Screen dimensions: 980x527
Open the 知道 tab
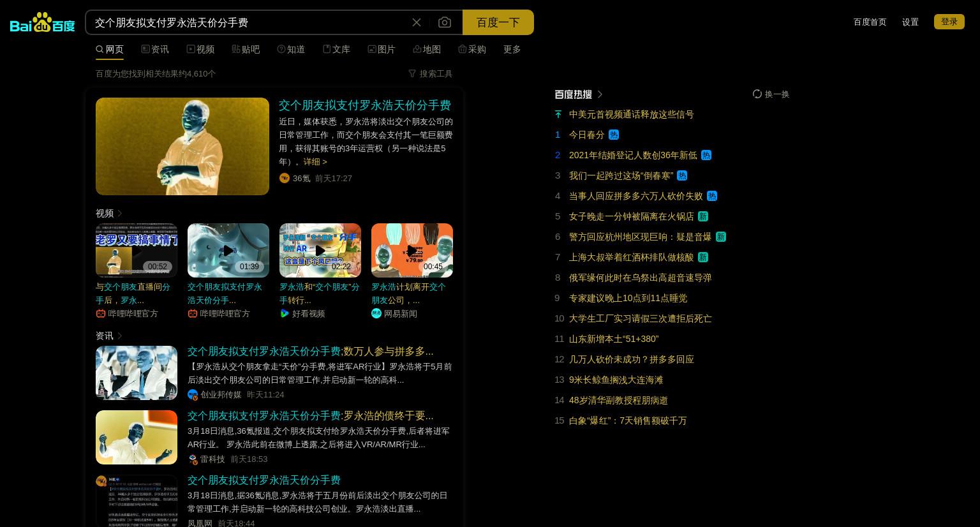click(x=291, y=49)
